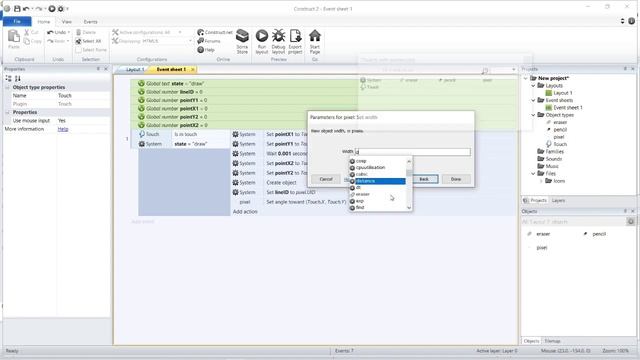
Task: Open the Displaying HTML5 dropdown
Action: [190, 41]
